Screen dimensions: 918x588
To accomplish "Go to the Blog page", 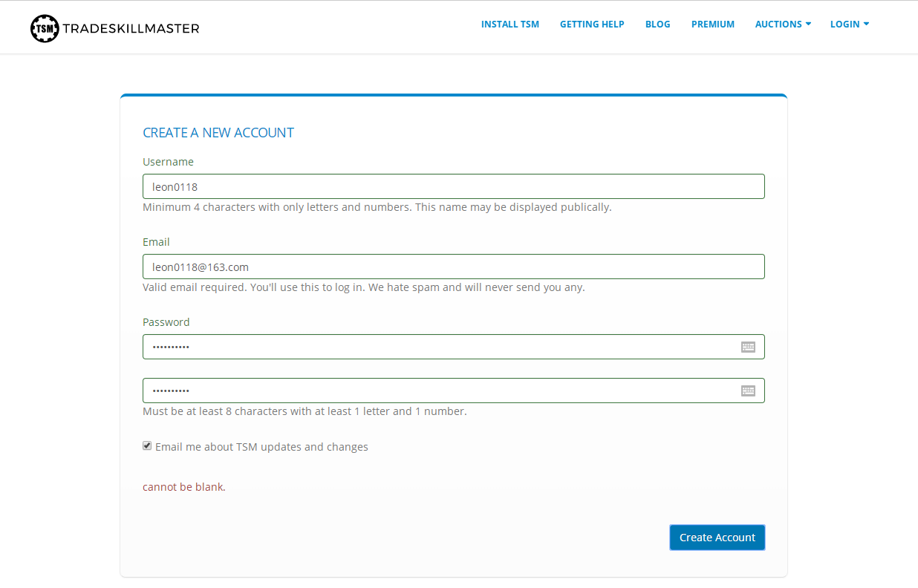I will pyautogui.click(x=658, y=24).
